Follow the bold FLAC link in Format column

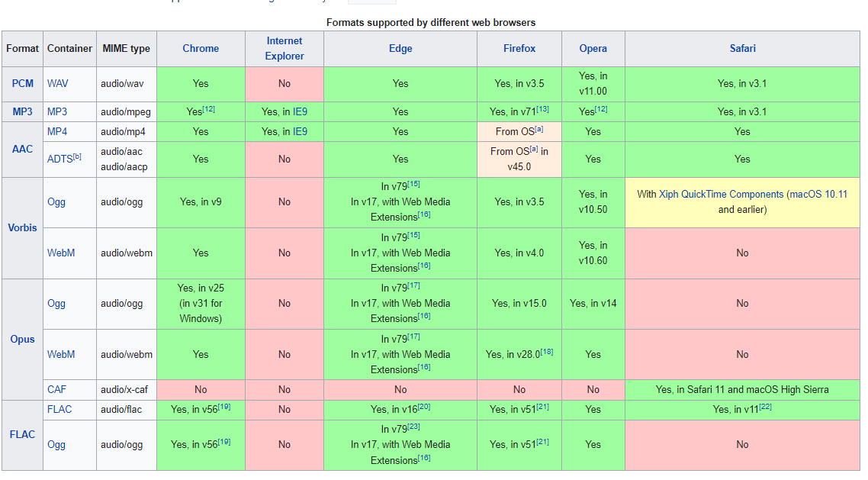click(x=23, y=435)
